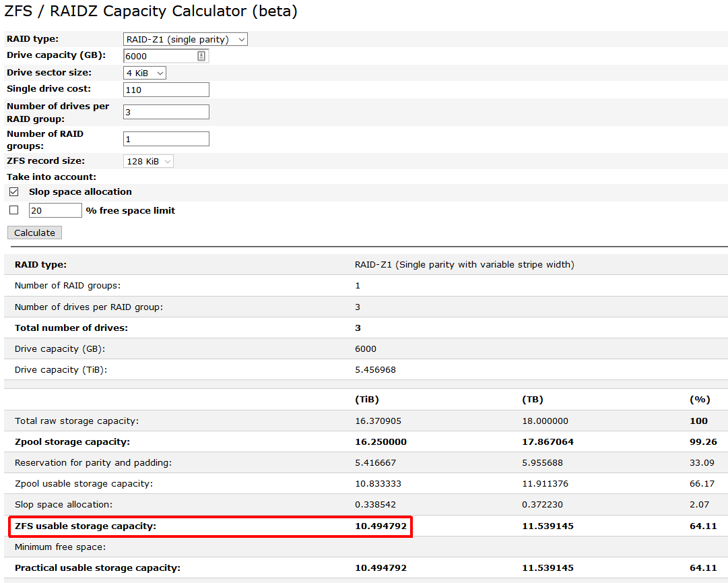
Task: Focus the Single drive cost field
Action: click(166, 90)
